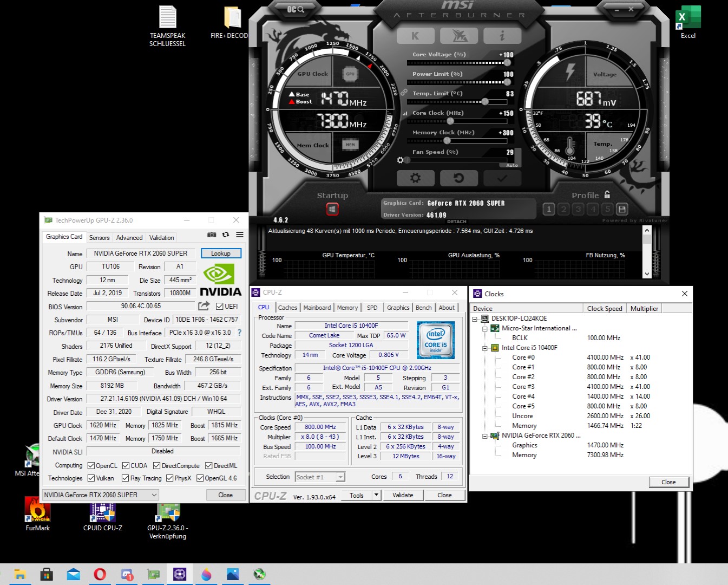The image size is (728, 585).
Task: Open Kombustor with the K button in Afterburner
Action: [415, 36]
